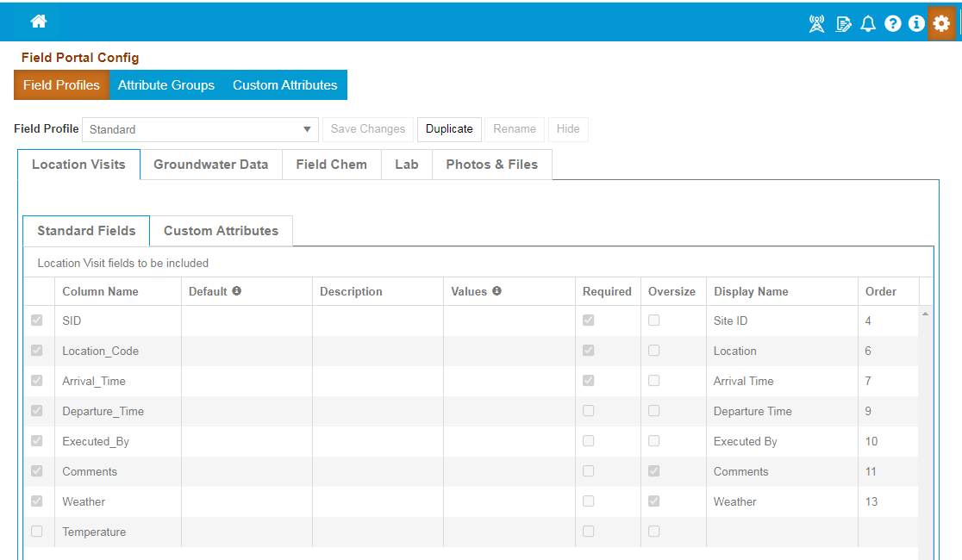Go to the Photos & Files tab
Image resolution: width=962 pixels, height=560 pixels.
pos(491,164)
